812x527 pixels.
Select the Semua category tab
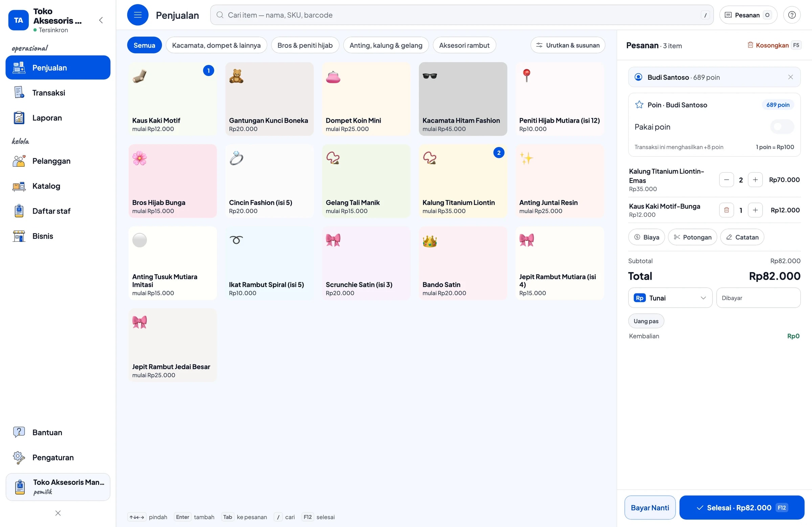tap(144, 45)
